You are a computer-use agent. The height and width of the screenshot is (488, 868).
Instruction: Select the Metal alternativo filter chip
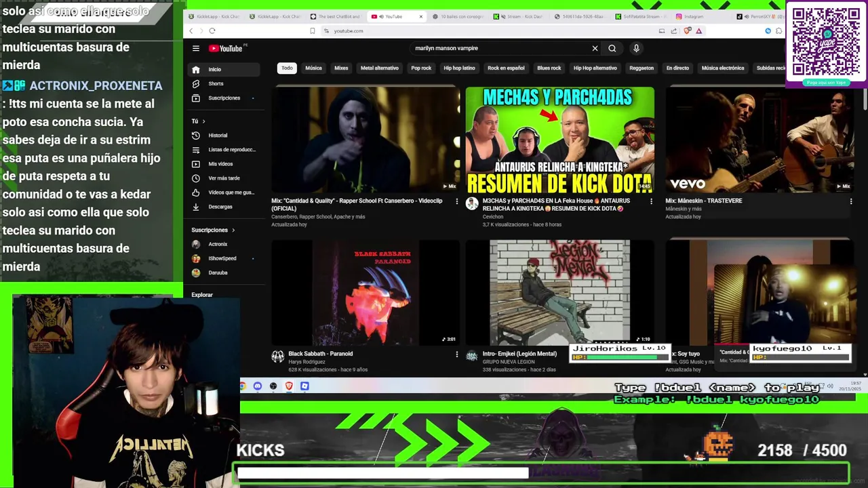[379, 68]
